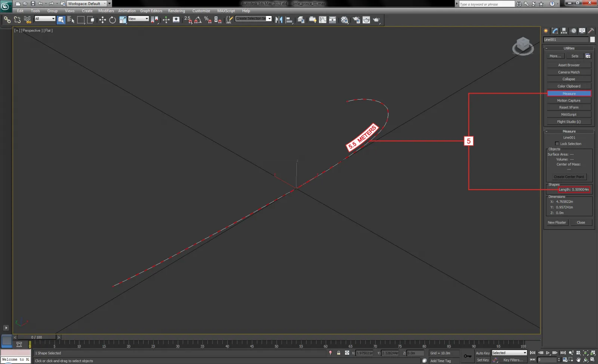The width and height of the screenshot is (598, 364).
Task: Toggle the selection lock near coordinates
Action: pos(339,353)
